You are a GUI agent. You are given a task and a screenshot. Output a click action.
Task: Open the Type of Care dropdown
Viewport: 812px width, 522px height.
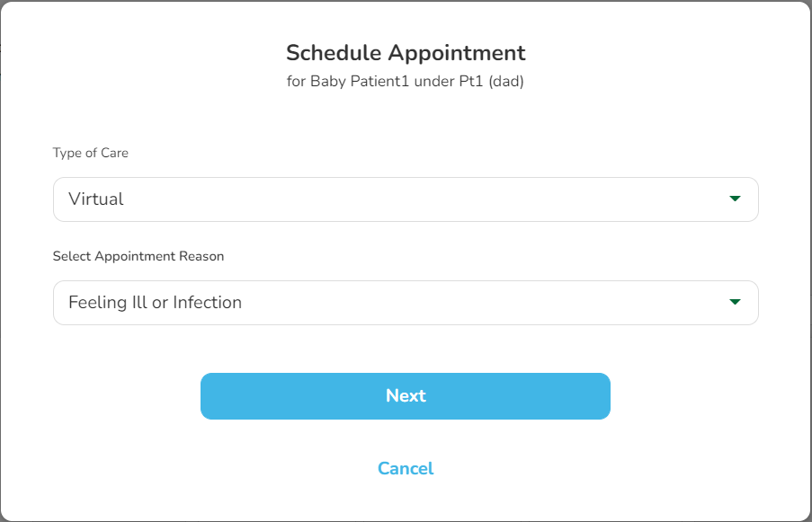pos(405,199)
